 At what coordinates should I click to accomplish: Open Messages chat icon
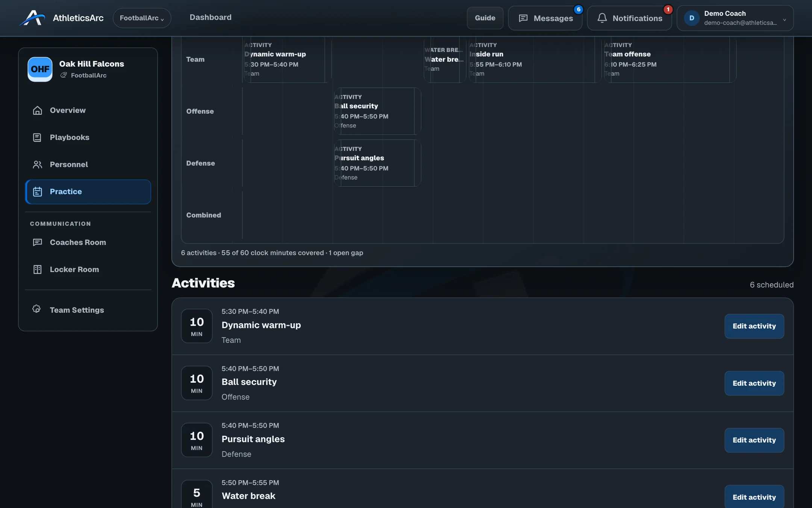point(523,18)
